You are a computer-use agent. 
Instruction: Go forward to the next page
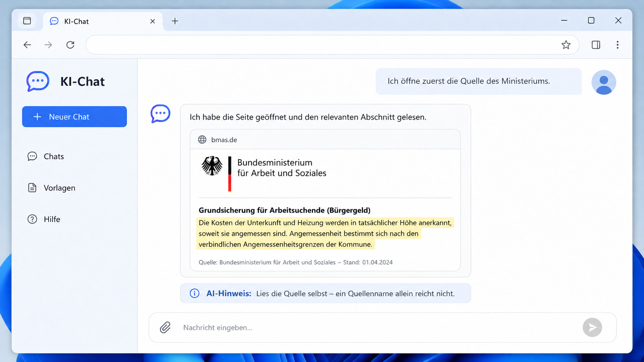pos(48,45)
